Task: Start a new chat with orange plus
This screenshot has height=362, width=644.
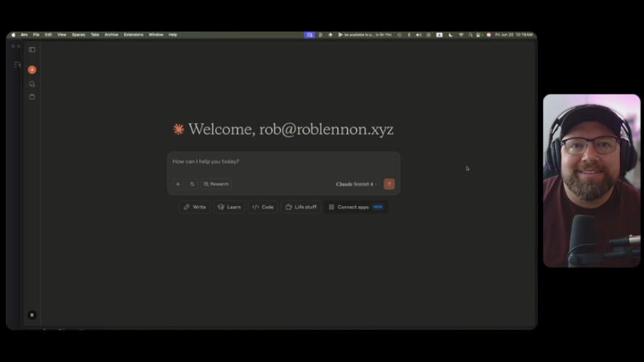Action: (x=32, y=70)
